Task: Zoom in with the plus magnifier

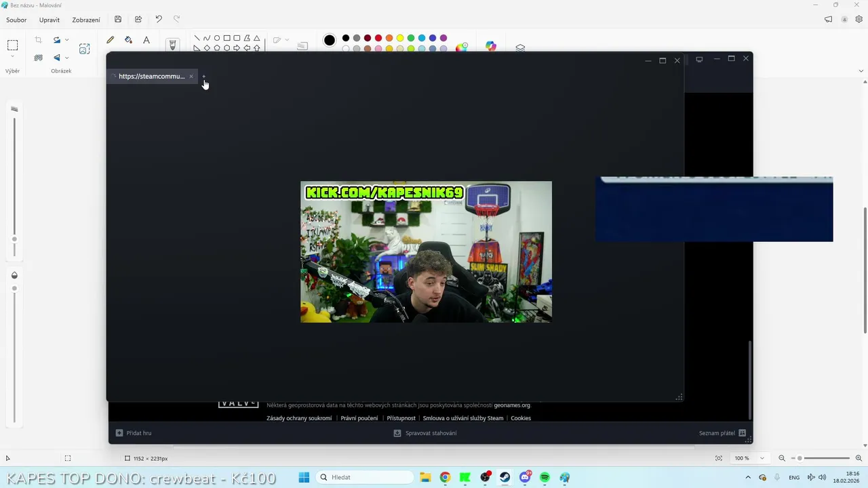Action: tap(859, 458)
